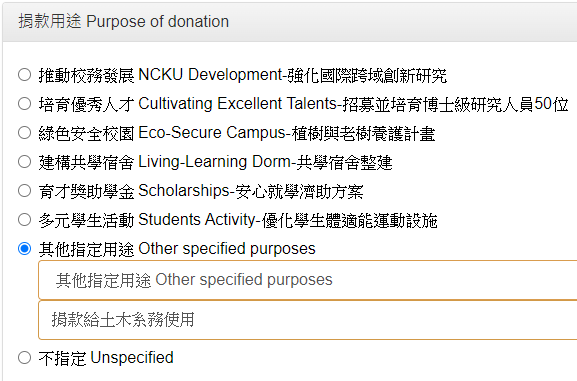The image size is (577, 381).
Task: Click the Cultivating Excellent Talents label text
Action: tap(238, 104)
